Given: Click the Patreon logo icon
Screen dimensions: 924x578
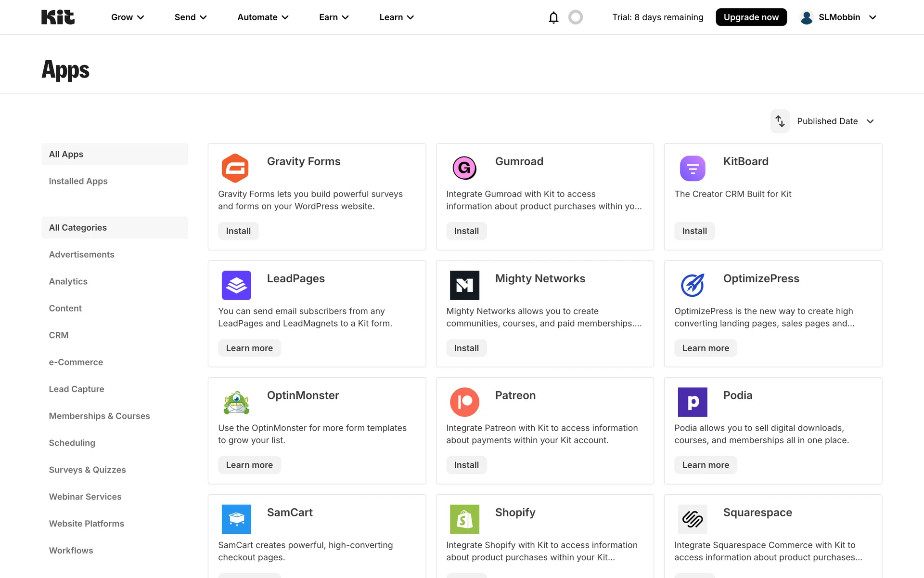Looking at the screenshot, I should point(464,402).
